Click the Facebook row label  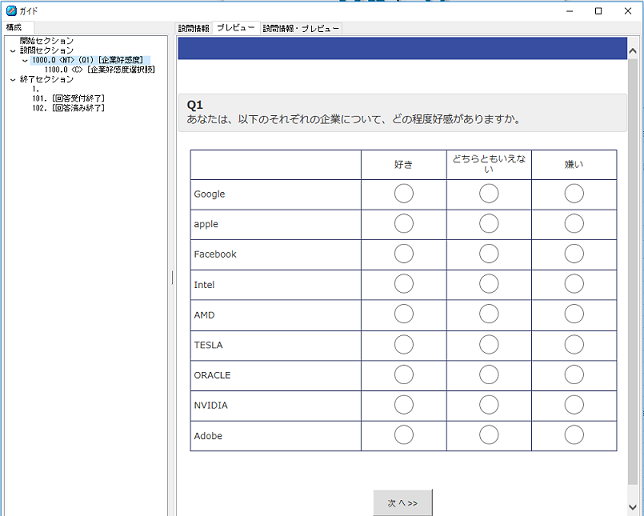click(215, 254)
